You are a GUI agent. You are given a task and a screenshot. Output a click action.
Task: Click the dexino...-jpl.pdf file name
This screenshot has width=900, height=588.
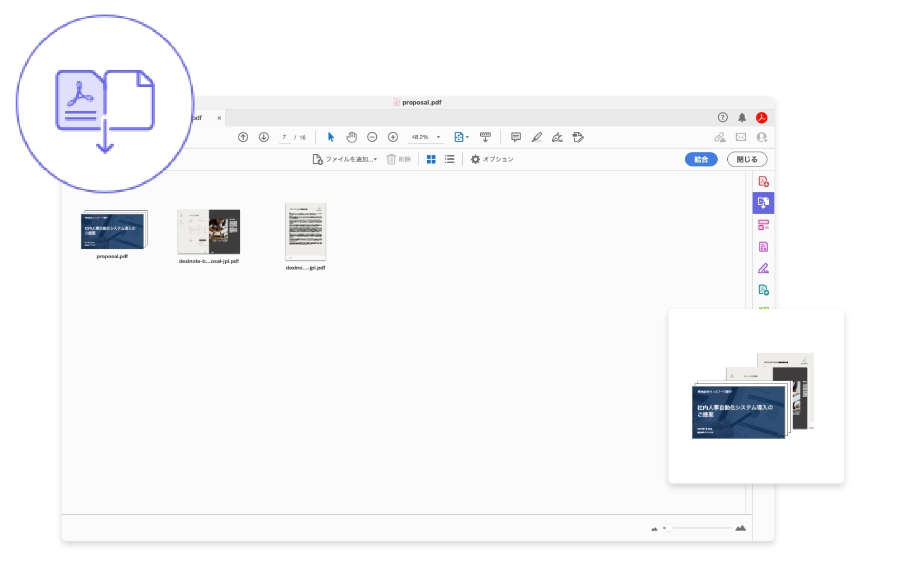pos(305,268)
